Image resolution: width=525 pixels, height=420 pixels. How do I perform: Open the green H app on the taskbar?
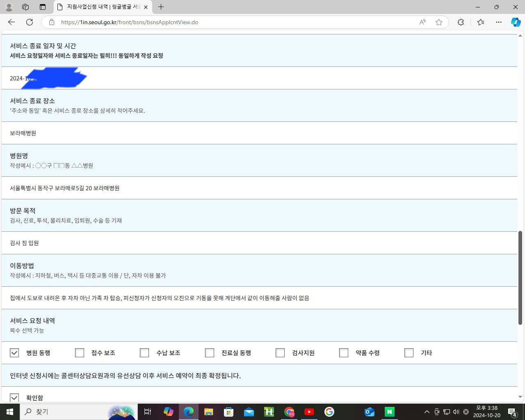click(x=269, y=412)
